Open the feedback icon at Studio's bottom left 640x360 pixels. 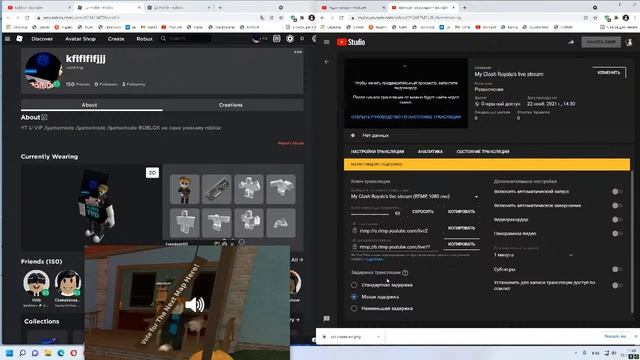click(x=327, y=318)
